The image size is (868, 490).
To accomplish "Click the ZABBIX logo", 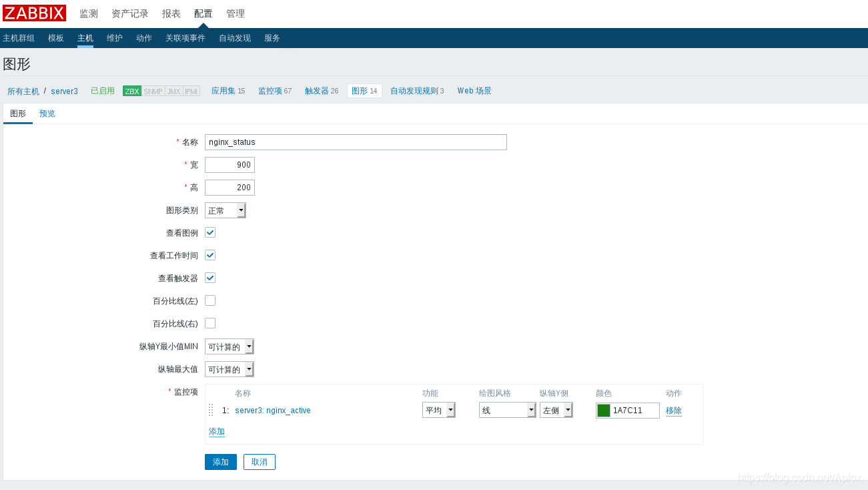I will (34, 13).
